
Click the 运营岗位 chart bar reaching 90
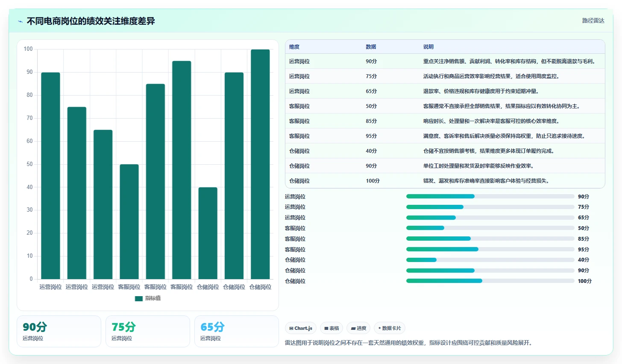(50, 176)
